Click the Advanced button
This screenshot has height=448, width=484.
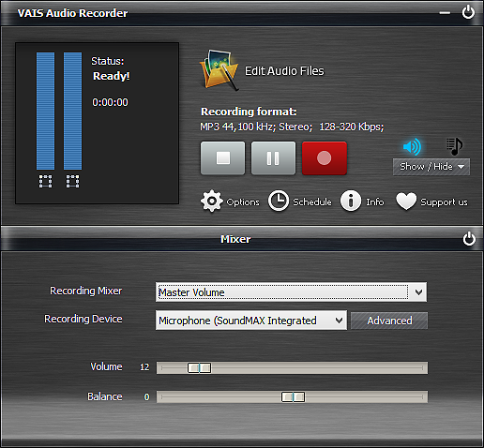tap(389, 321)
